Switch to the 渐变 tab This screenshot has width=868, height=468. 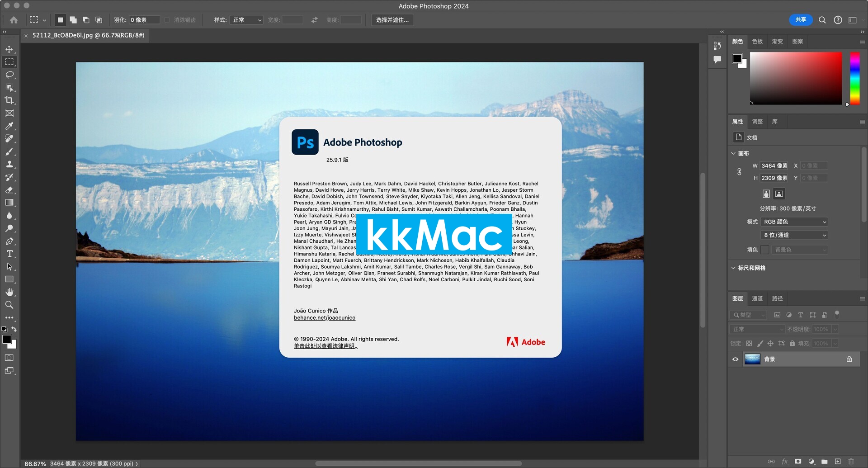(777, 42)
